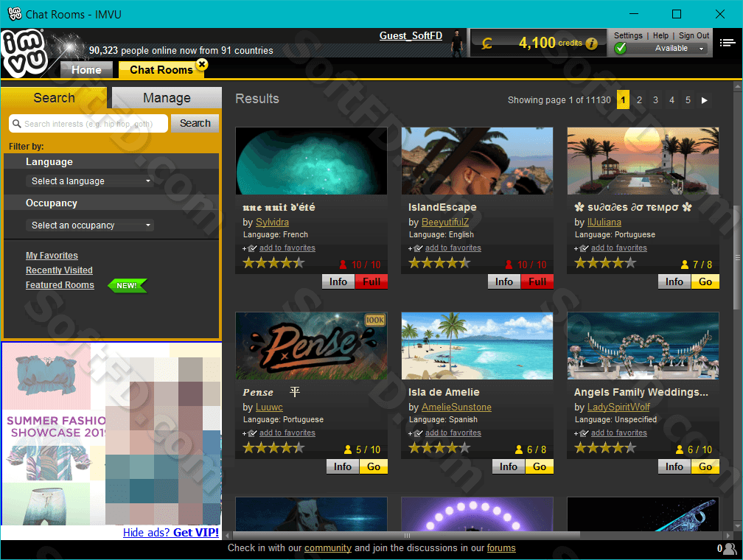
Task: Open the community link in footer
Action: pos(328,548)
